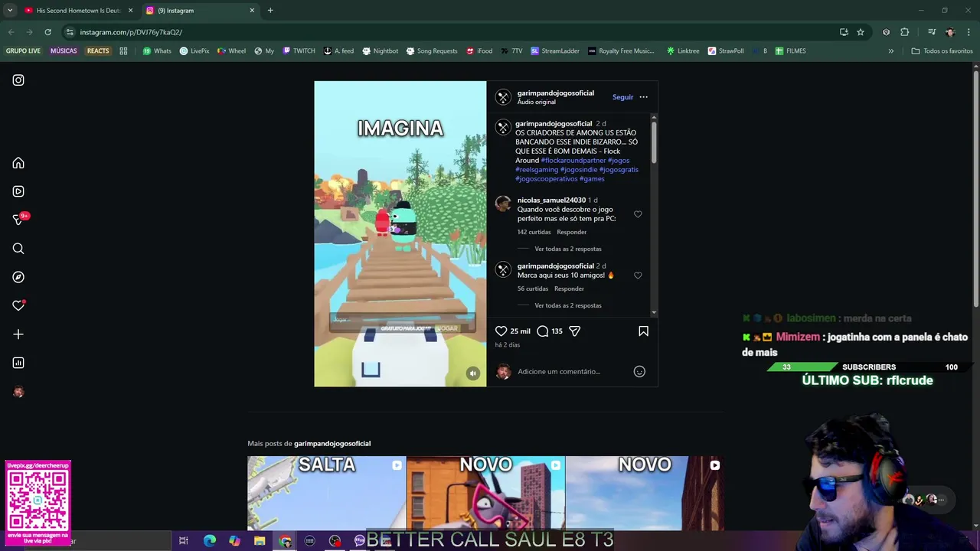
Task: Like the post with heart icon
Action: coord(501,331)
